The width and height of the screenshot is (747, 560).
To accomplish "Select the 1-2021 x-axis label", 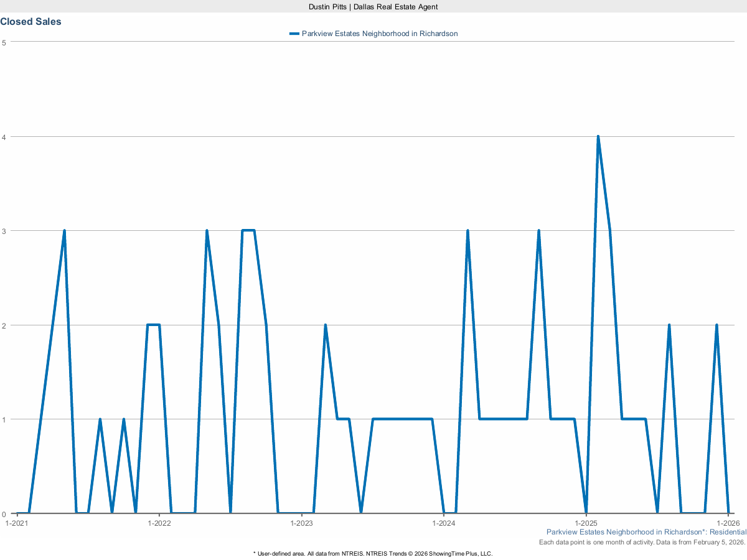I will [17, 523].
